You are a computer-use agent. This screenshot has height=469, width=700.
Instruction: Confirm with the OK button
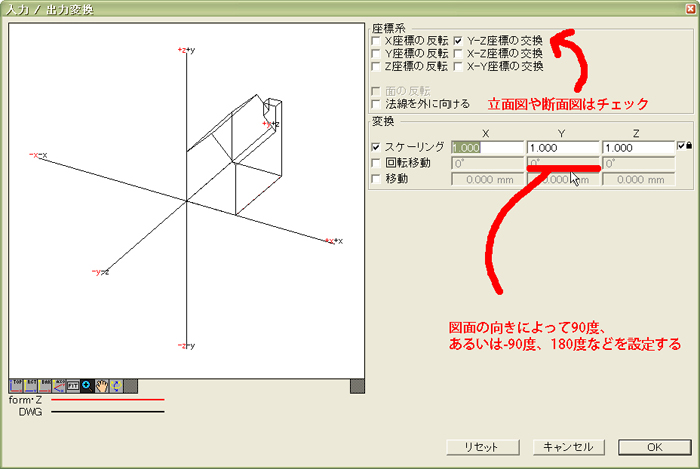tap(654, 447)
